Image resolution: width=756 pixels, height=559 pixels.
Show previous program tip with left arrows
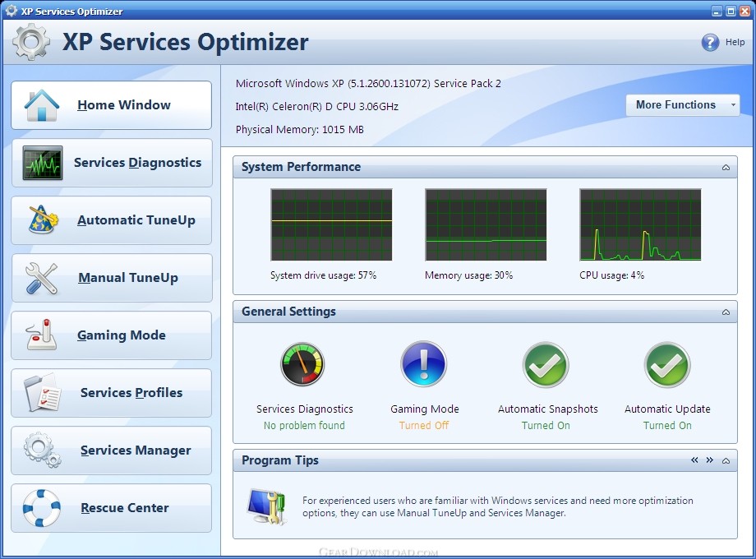click(694, 460)
